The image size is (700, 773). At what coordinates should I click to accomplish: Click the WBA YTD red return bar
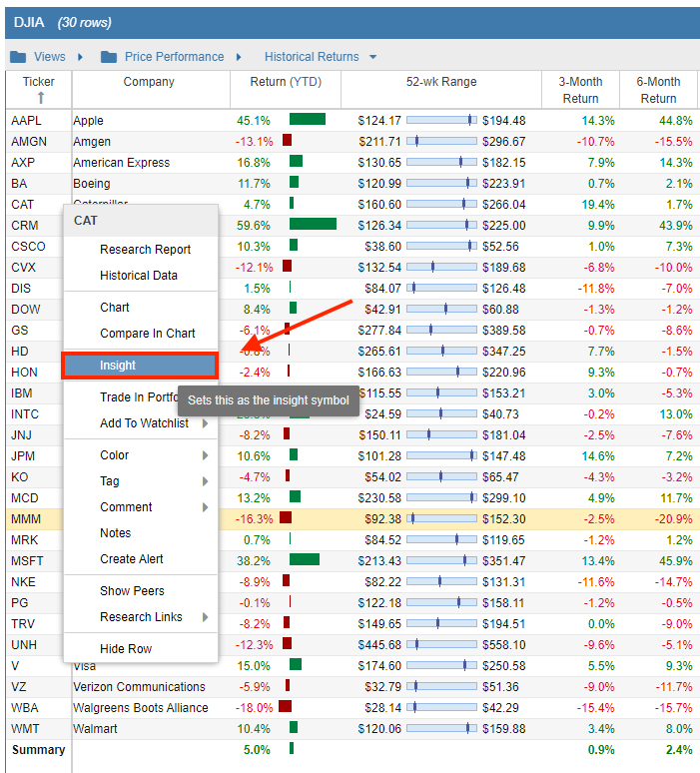pyautogui.click(x=285, y=706)
